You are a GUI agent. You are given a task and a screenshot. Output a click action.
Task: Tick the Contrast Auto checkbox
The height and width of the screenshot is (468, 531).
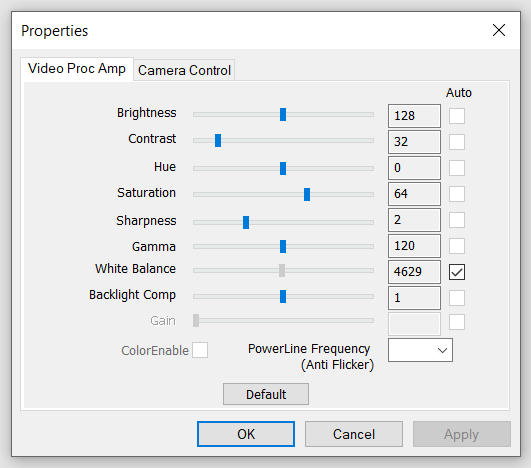(456, 142)
